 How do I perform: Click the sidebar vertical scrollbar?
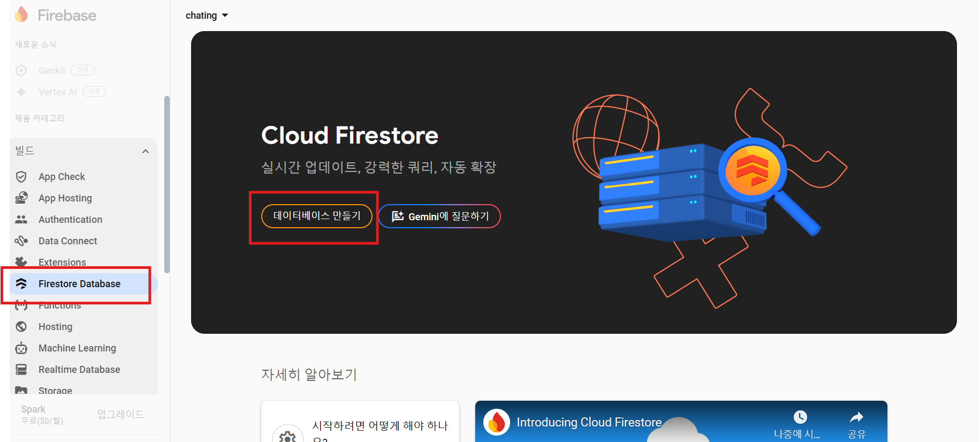167,185
